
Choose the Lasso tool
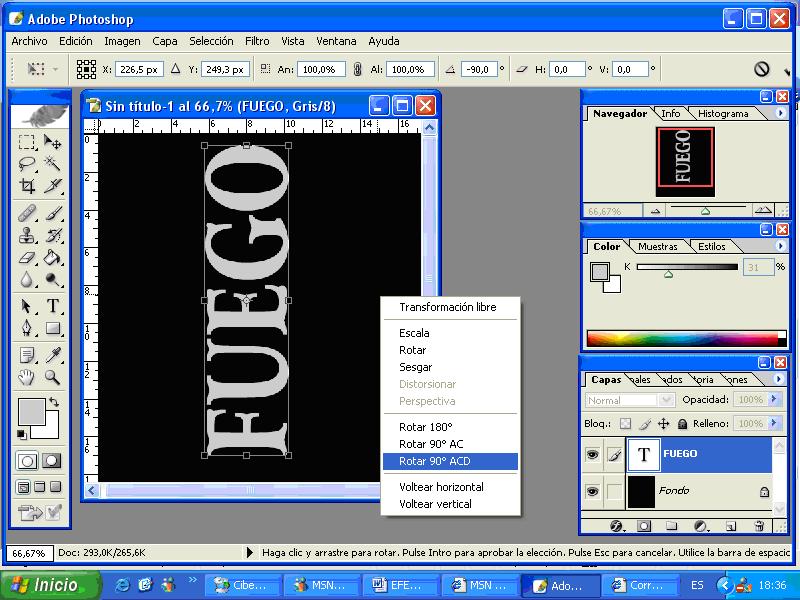click(x=27, y=164)
